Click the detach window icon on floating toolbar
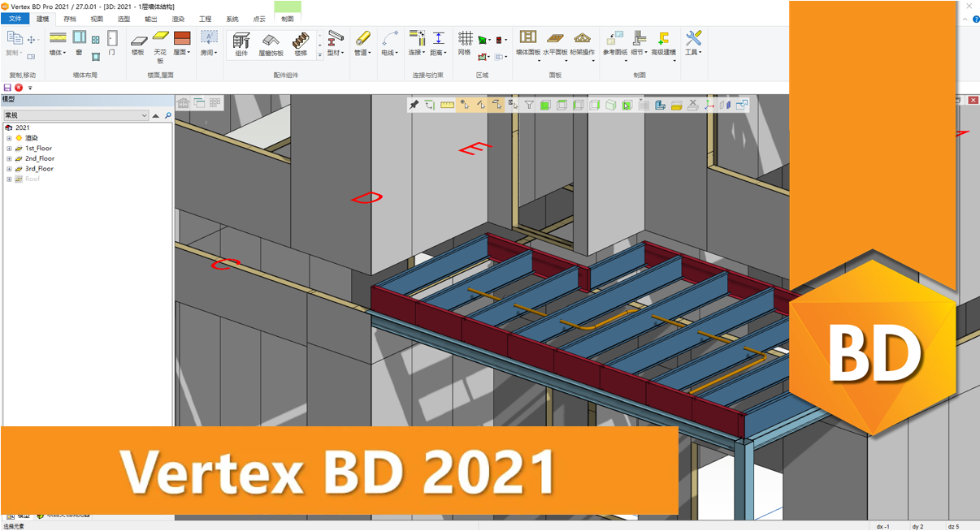Image resolution: width=980 pixels, height=531 pixels. point(741,105)
